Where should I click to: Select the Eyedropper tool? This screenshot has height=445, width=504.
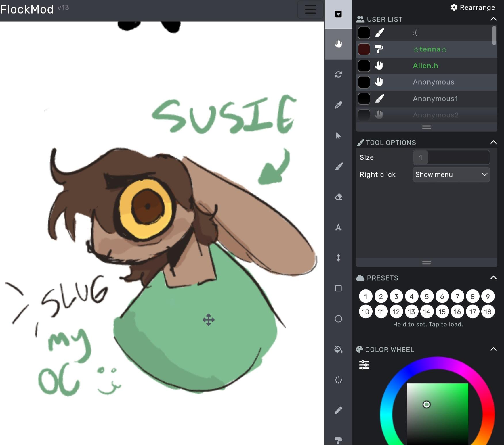(x=338, y=105)
